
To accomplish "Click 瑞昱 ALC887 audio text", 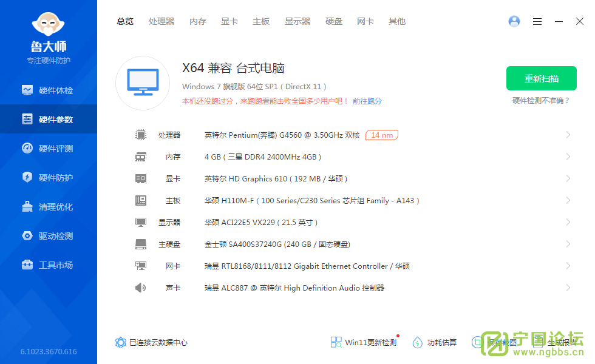I will click(x=294, y=288).
